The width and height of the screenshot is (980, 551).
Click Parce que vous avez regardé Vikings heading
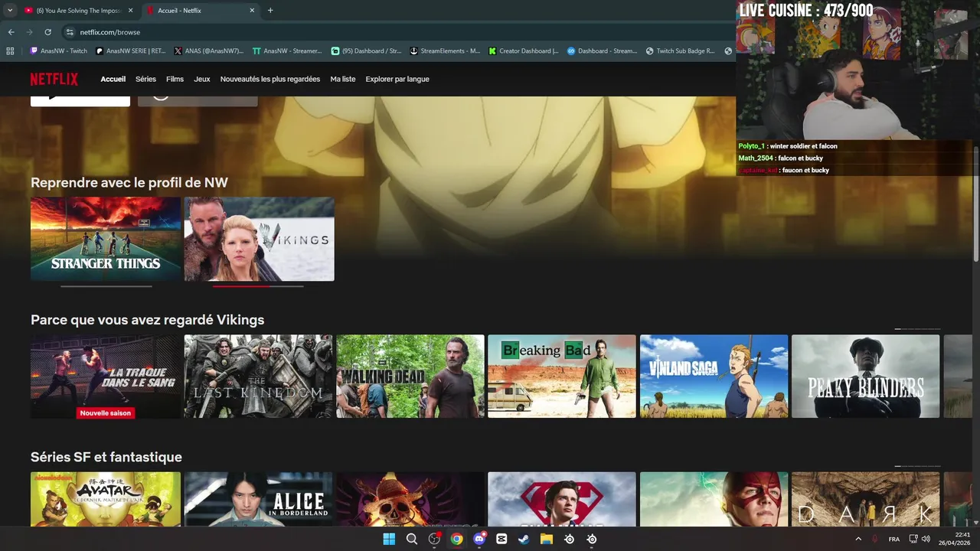click(147, 320)
